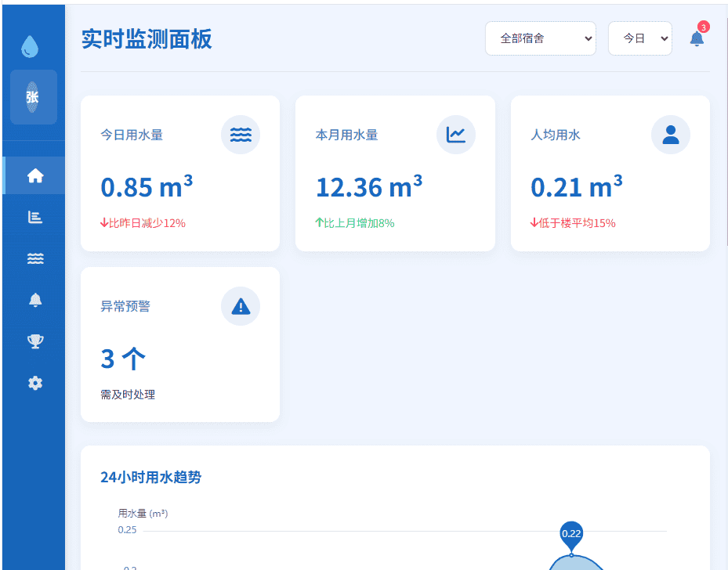Open the statistics bar-chart icon in sidebar
The height and width of the screenshot is (570, 728).
click(x=34, y=217)
